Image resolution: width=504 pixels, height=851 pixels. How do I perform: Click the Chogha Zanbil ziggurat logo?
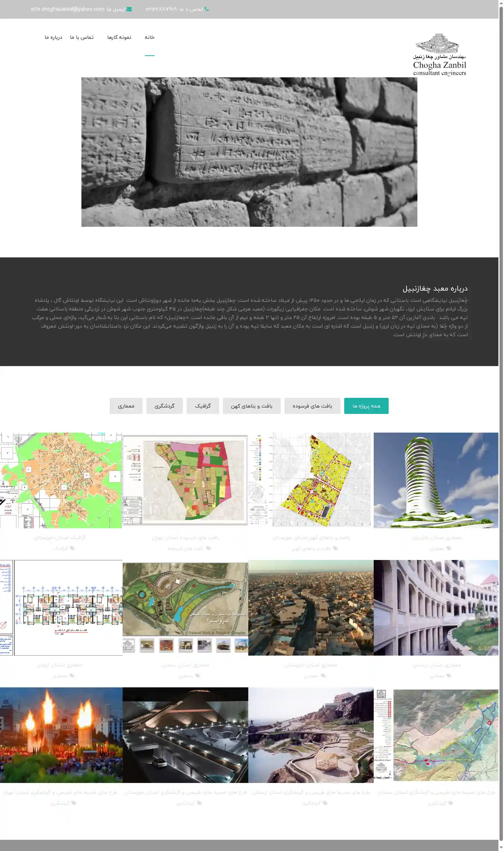tap(439, 55)
